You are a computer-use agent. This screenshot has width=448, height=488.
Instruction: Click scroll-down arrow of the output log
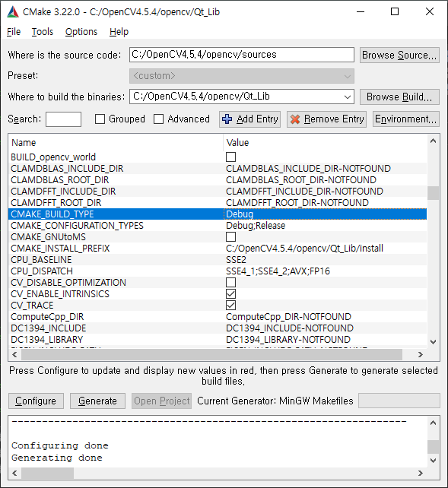(433, 461)
